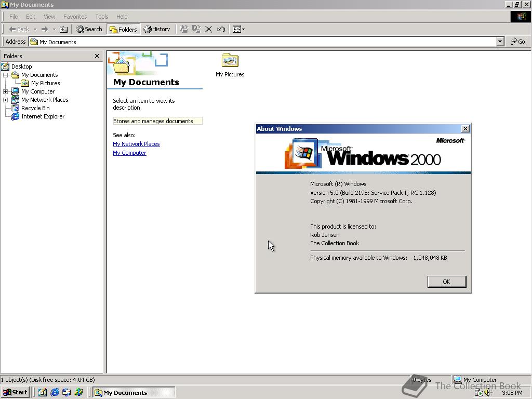Go back with the Back toolbar button
This screenshot has height=399, width=532.
pyautogui.click(x=19, y=29)
